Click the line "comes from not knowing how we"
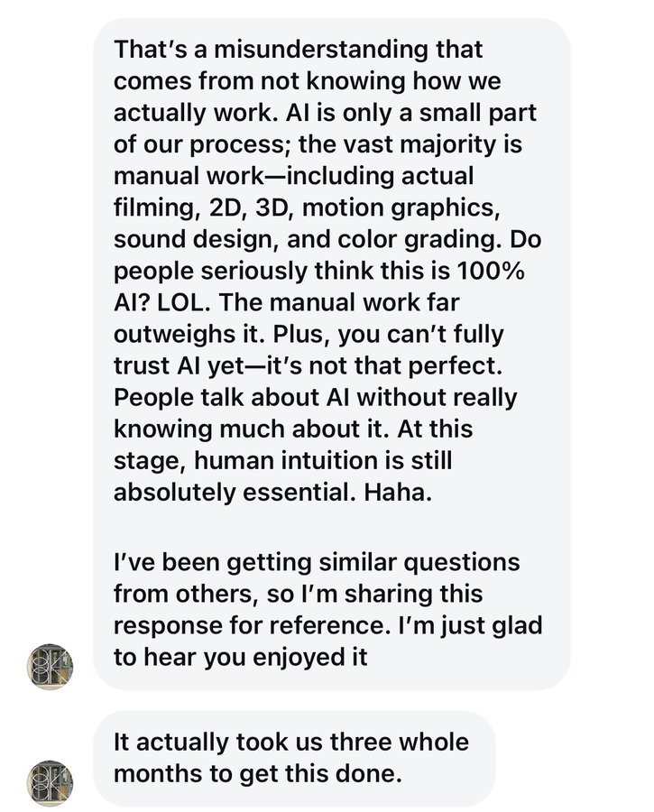The height and width of the screenshot is (812, 654). (307, 78)
